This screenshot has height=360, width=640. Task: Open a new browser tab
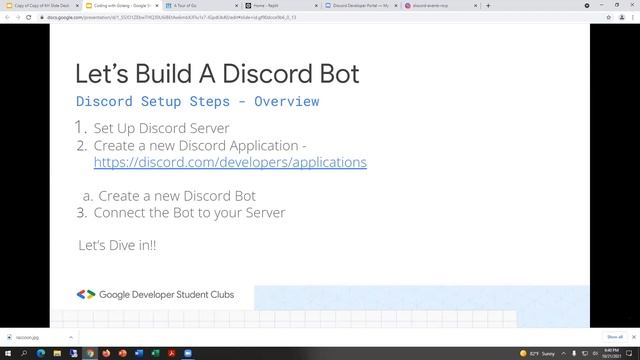(x=488, y=6)
